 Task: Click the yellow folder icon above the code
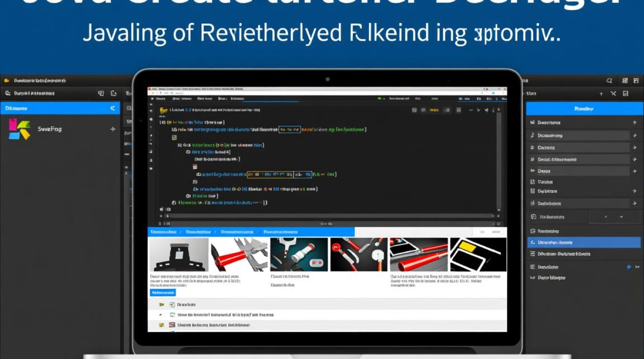tap(163, 110)
